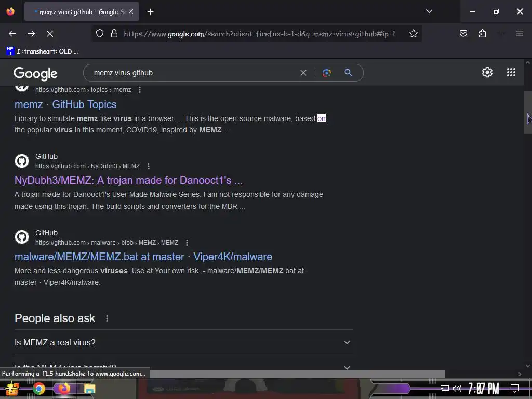Click into the Google search field
This screenshot has height=399, width=532.
click(193, 73)
